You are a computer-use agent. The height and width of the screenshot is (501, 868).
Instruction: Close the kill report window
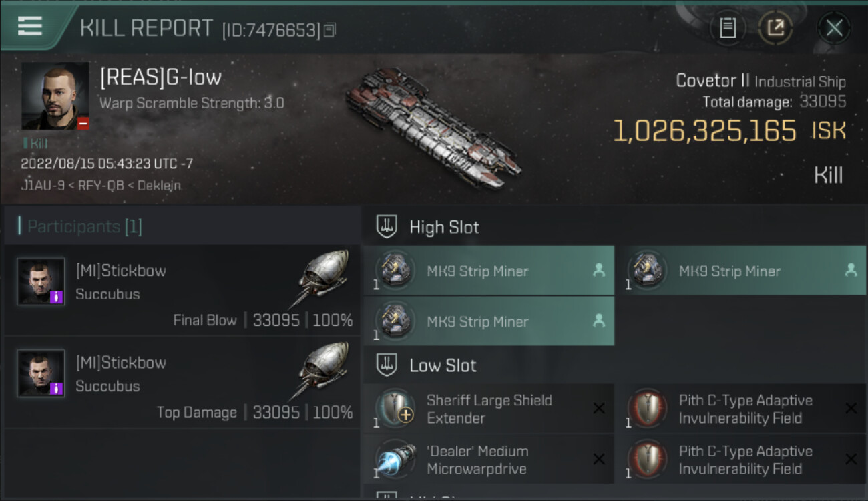pos(834,28)
